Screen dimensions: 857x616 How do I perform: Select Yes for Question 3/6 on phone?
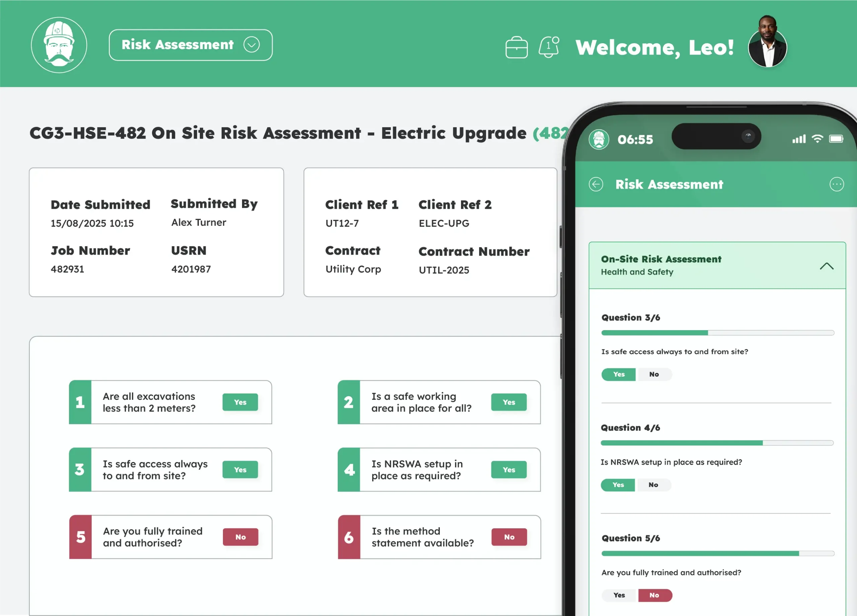(619, 374)
